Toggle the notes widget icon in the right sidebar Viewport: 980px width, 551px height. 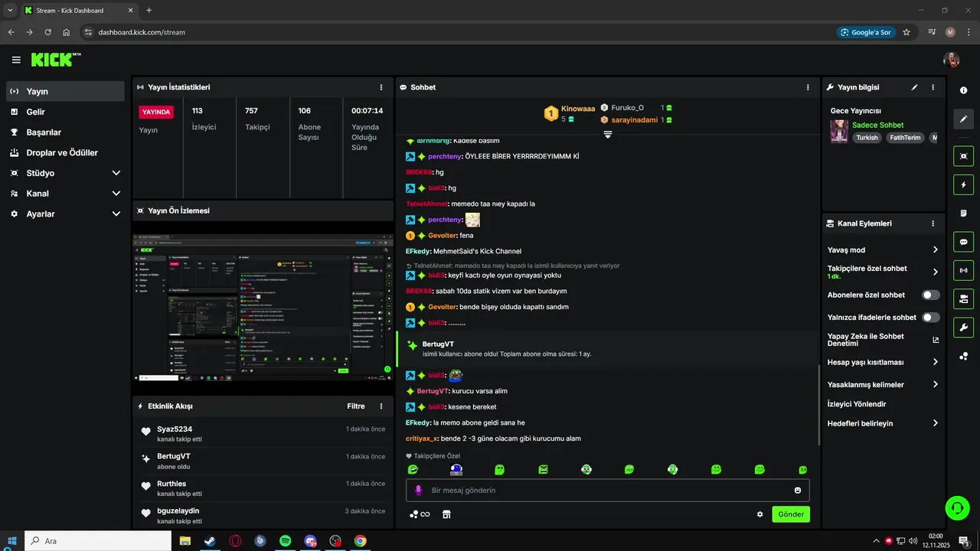(x=963, y=213)
